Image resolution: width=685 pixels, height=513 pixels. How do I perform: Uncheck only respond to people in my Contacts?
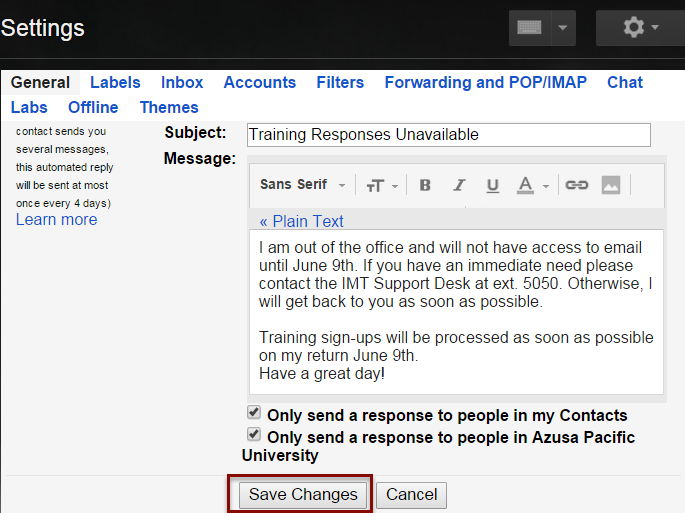254,412
